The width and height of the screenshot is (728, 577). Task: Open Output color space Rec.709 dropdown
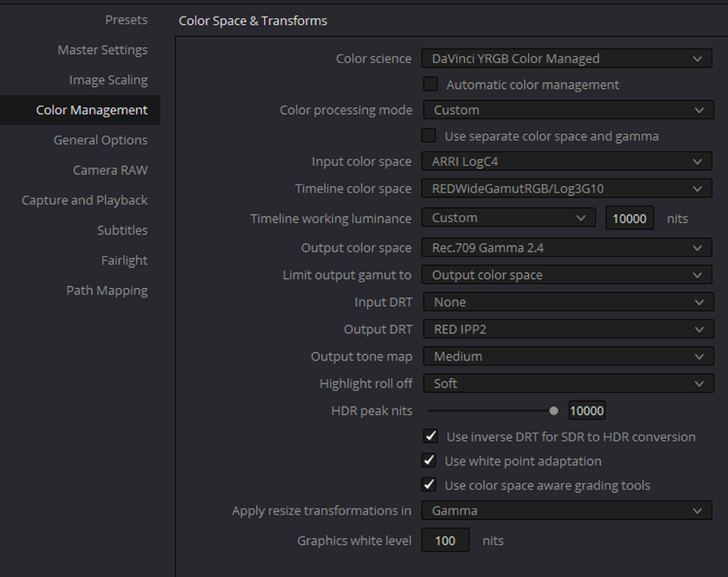pyautogui.click(x=566, y=248)
